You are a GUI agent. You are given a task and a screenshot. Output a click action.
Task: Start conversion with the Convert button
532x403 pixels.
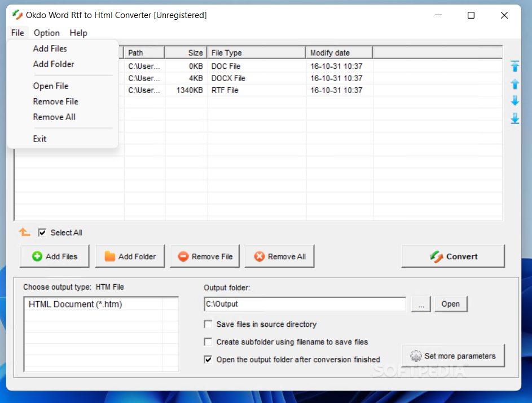tap(453, 256)
